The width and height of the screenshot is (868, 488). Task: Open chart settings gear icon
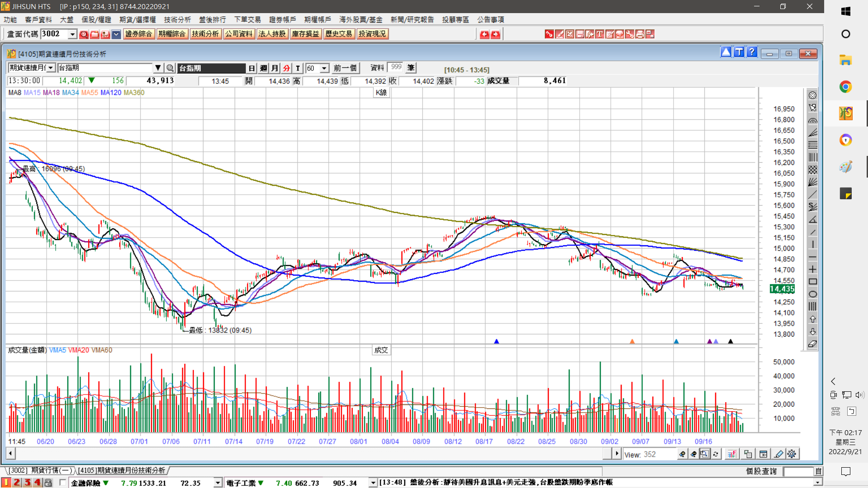(x=792, y=454)
